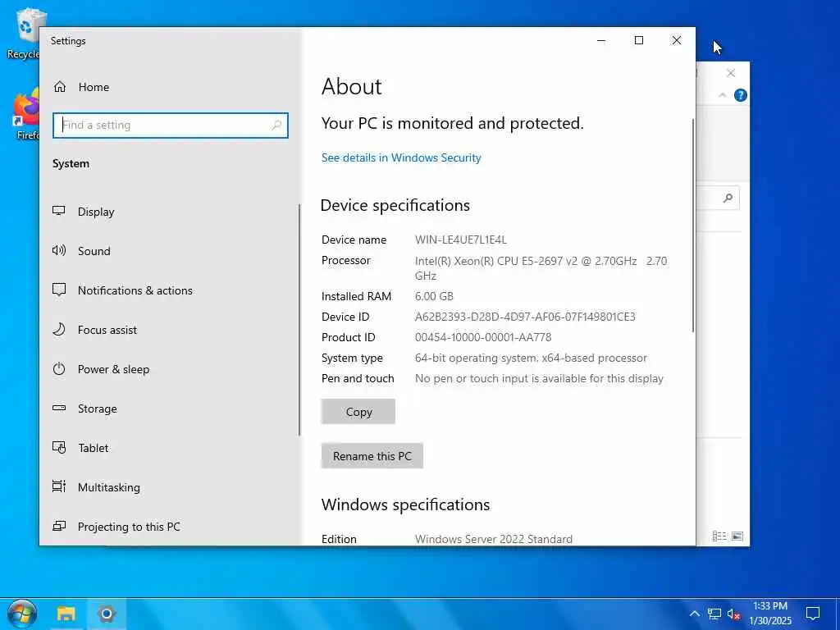The image size is (840, 630).
Task: Maximize the Settings window
Action: (638, 41)
